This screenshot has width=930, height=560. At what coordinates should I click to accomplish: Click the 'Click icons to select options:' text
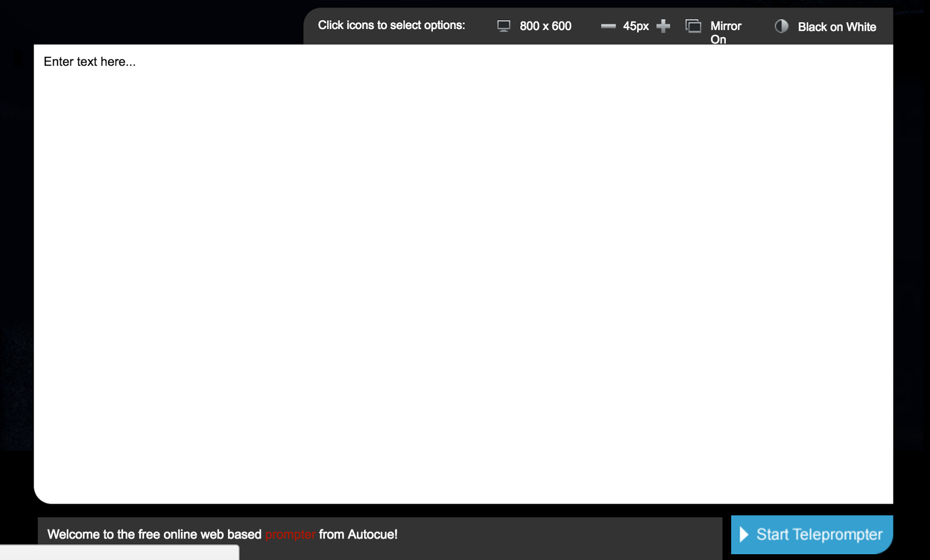point(392,25)
